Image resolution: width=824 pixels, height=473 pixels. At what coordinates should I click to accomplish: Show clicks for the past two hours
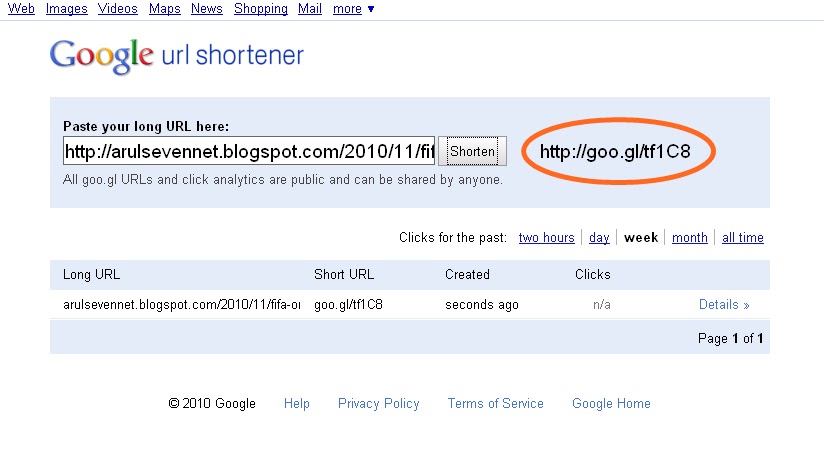[547, 238]
